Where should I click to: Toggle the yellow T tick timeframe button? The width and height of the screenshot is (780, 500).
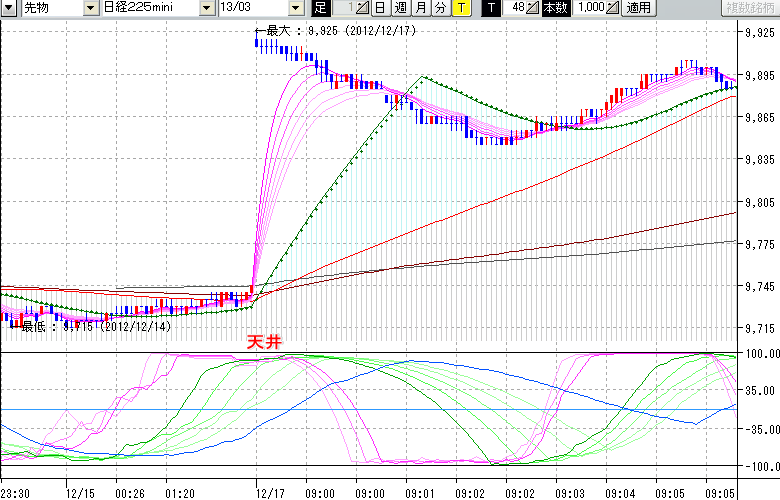(460, 8)
